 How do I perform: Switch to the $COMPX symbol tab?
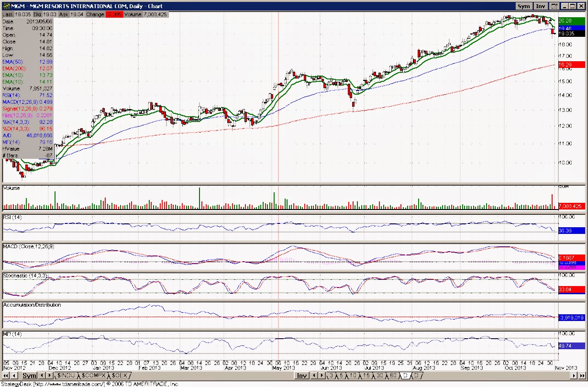coord(93,376)
